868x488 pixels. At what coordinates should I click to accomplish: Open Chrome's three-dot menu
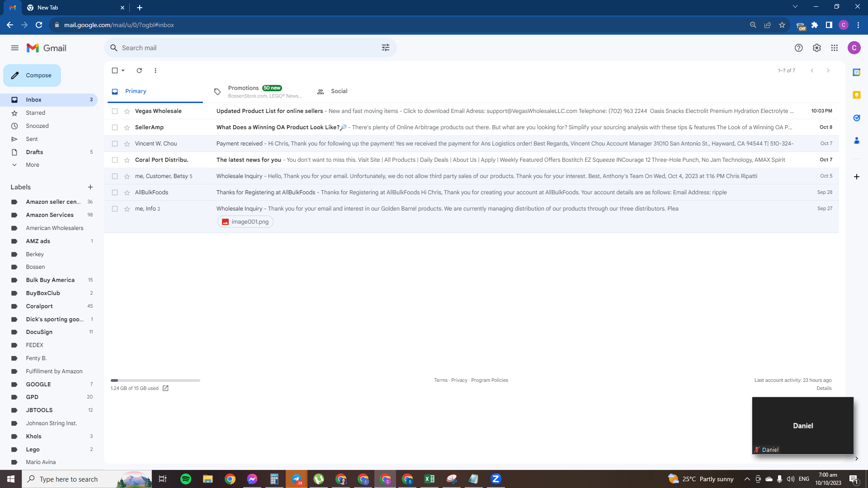[858, 25]
